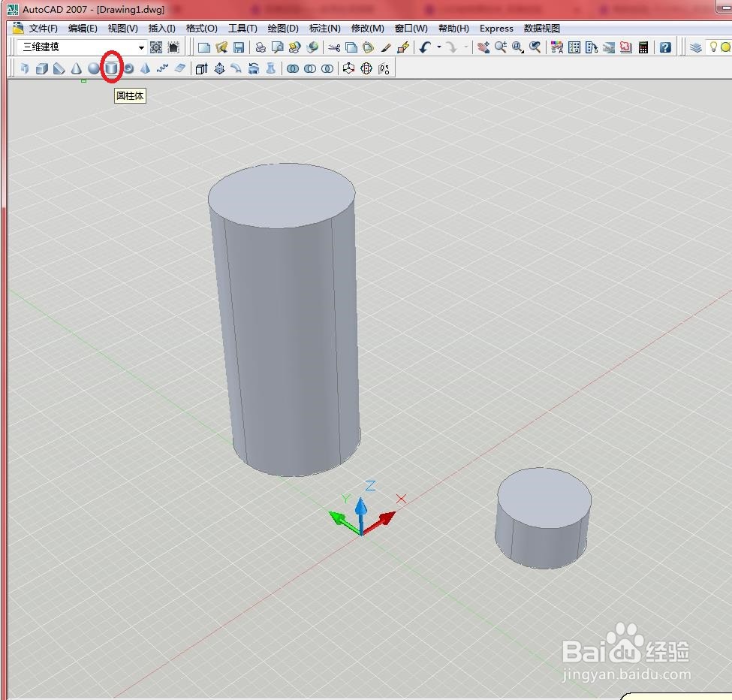This screenshot has width=732, height=700.
Task: Apply the Intersect boolean operation
Action: click(x=327, y=68)
